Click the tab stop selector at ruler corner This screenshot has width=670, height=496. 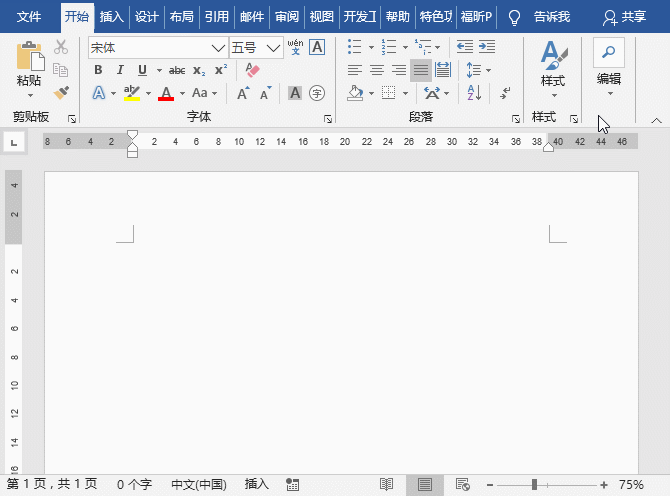click(14, 142)
